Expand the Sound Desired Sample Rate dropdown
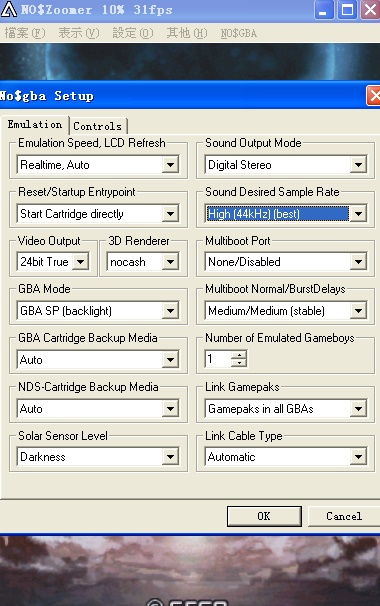Image resolution: width=380 pixels, height=606 pixels. [358, 214]
